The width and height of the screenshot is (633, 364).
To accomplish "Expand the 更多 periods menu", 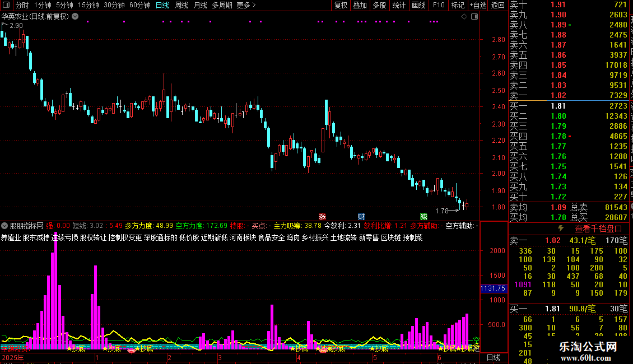I will tap(246, 5).
